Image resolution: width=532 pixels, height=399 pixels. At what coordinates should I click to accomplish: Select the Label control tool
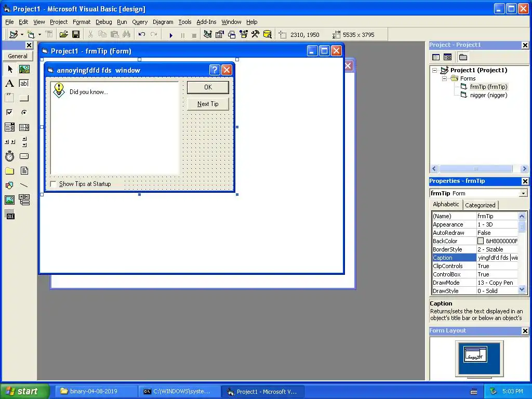[x=10, y=84]
